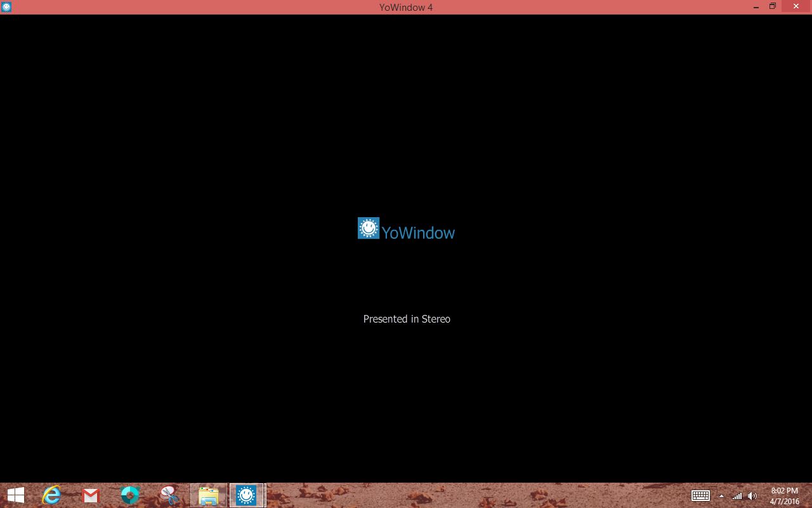Select the YoWindow taskbar button
Screen dimensions: 812x508
[x=246, y=495]
